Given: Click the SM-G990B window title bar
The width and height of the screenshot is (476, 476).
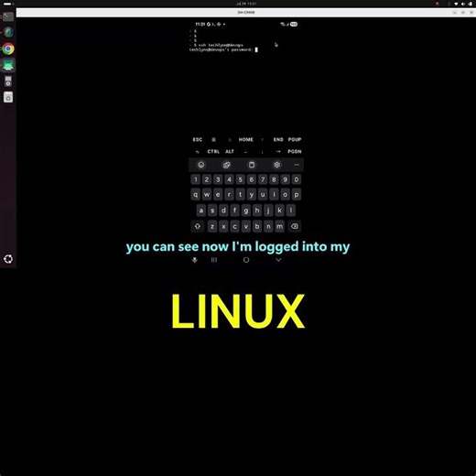Looking at the screenshot, I should tap(246, 13).
